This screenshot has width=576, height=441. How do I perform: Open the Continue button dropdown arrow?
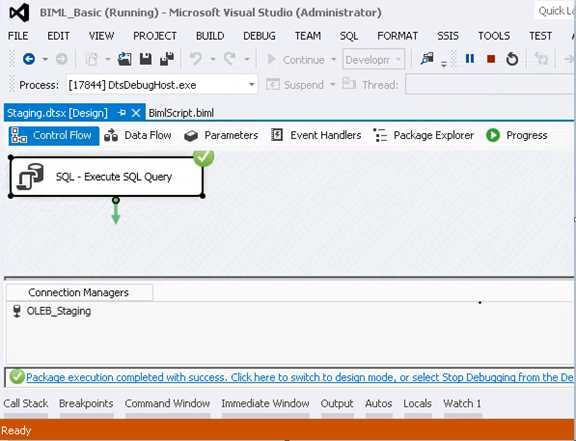[333, 59]
